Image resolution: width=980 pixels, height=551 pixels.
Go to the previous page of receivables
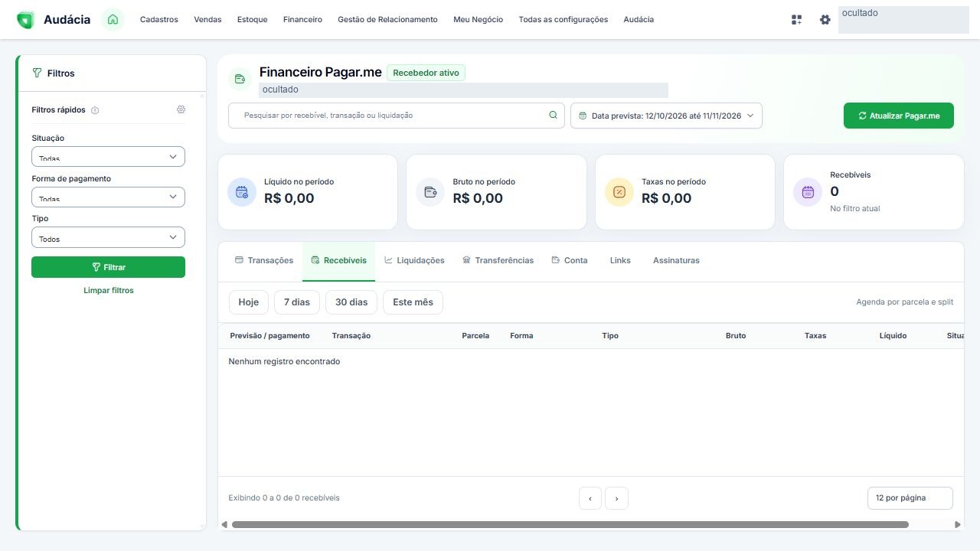tap(590, 498)
